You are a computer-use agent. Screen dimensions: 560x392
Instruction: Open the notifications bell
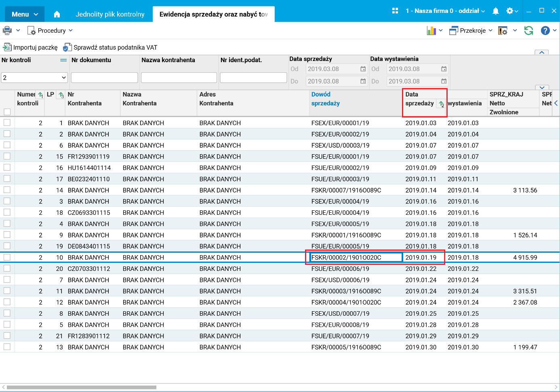click(495, 11)
